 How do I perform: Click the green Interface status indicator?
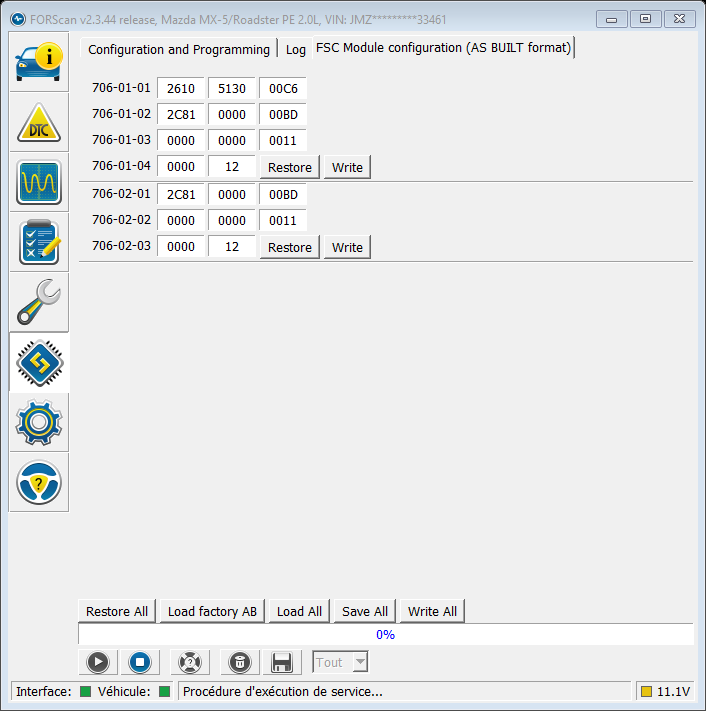click(85, 692)
